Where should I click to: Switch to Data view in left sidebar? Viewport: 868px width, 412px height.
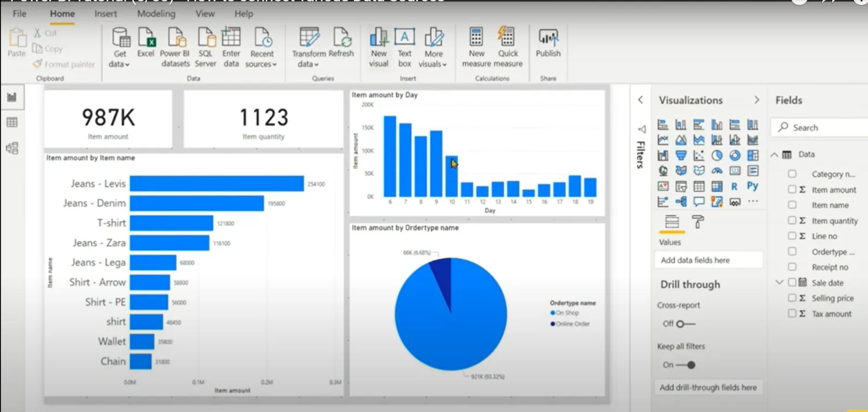12,122
